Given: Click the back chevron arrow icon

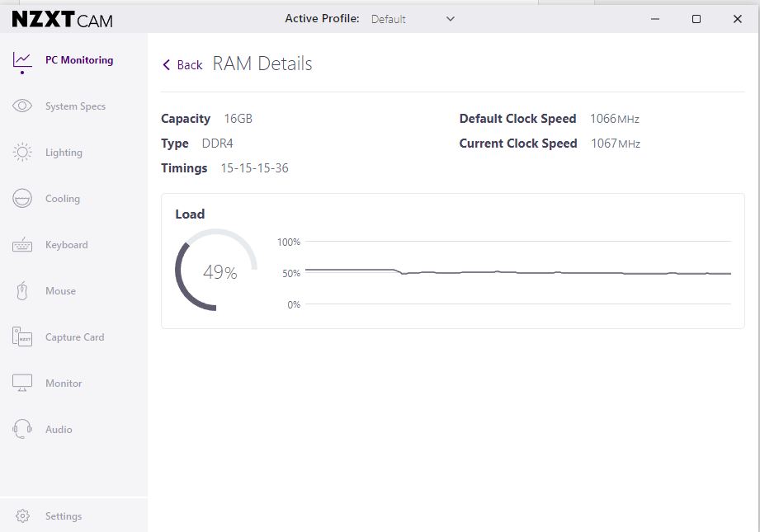Looking at the screenshot, I should click(x=166, y=65).
